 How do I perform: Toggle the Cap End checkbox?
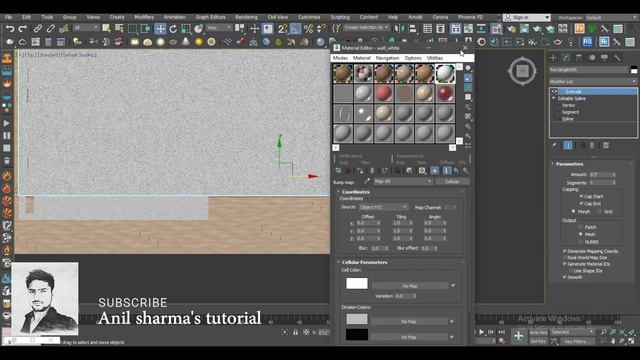pyautogui.click(x=581, y=204)
